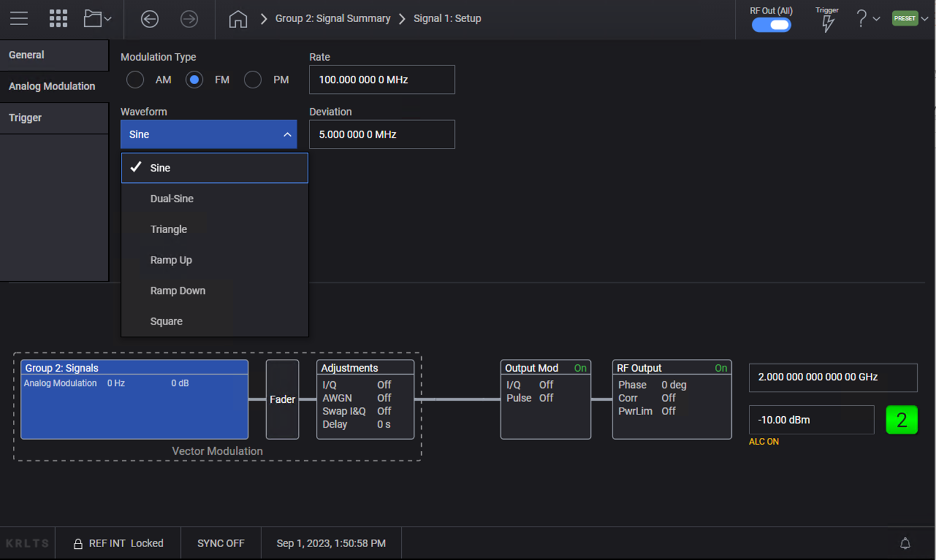
Task: Go to Home screen icon
Action: [x=238, y=19]
